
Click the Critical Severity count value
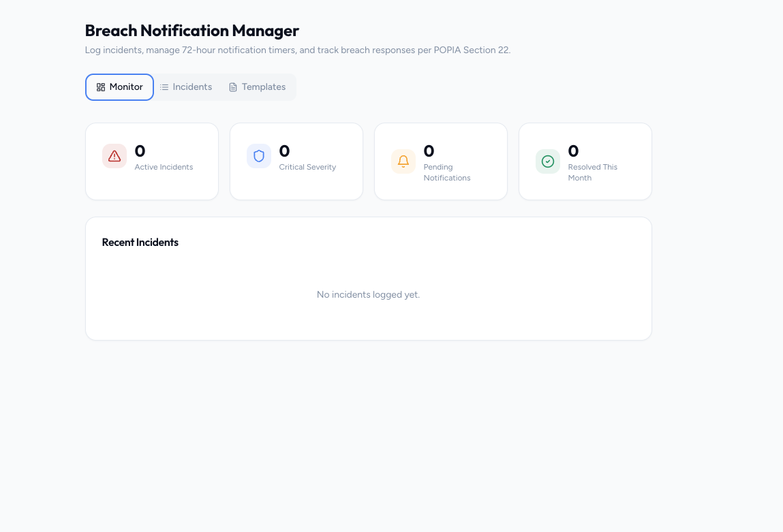pos(284,151)
